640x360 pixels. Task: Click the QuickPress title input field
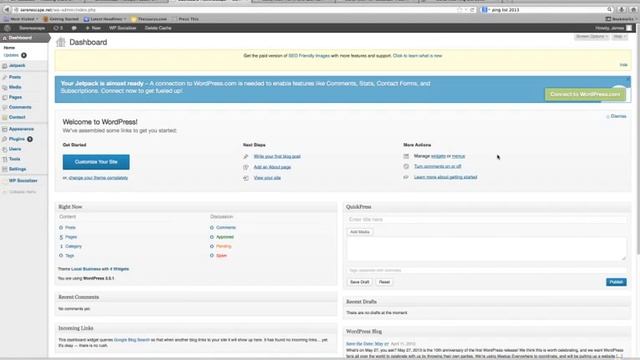pos(487,220)
